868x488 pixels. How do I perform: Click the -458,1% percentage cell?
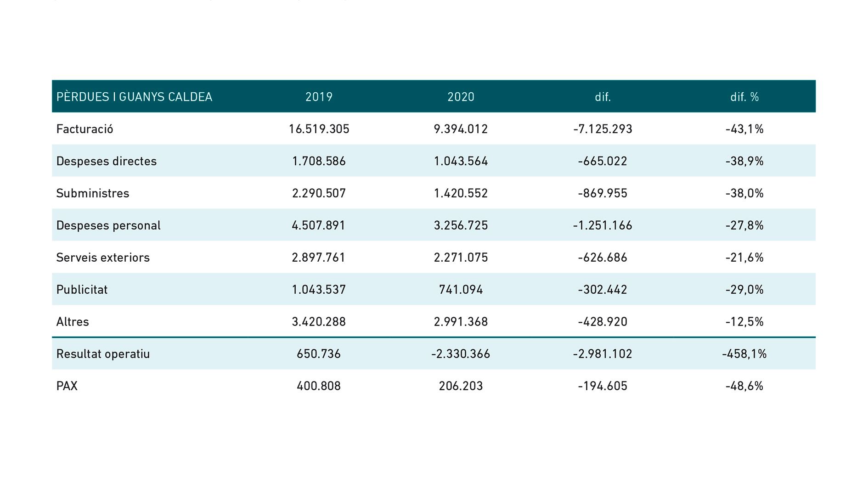[x=744, y=354]
